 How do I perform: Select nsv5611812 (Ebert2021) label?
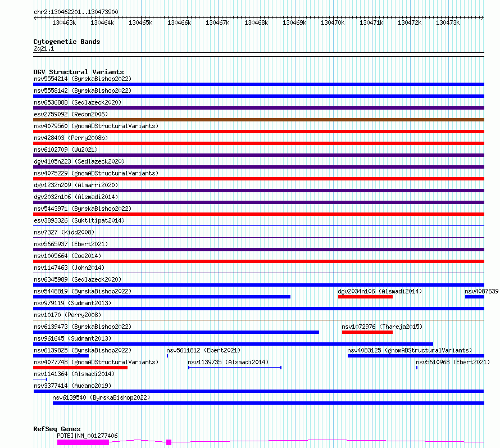tap(203, 350)
